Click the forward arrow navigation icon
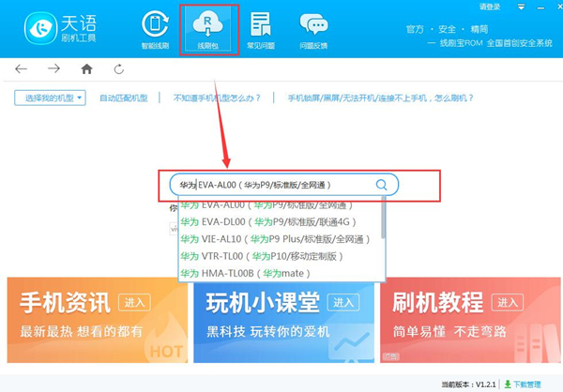The height and width of the screenshot is (392, 563). pyautogui.click(x=53, y=68)
